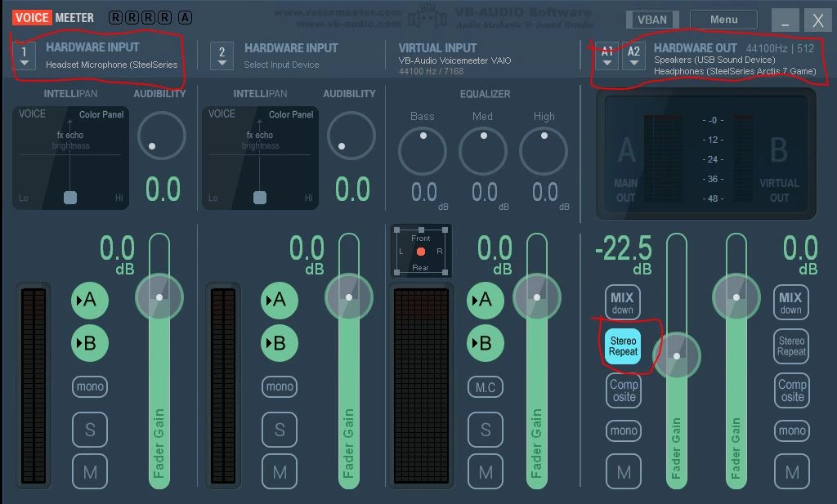This screenshot has height=504, width=837.
Task: Click MIX down on the A main bus
Action: coord(622,302)
